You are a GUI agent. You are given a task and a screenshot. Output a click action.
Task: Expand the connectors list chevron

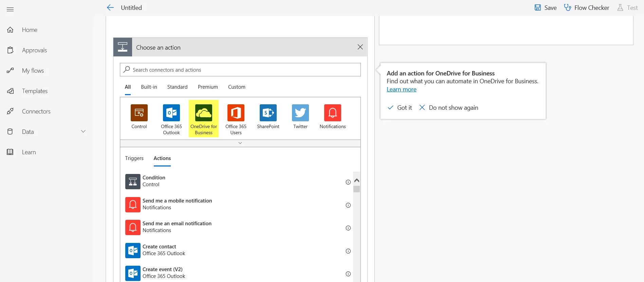[x=240, y=143]
